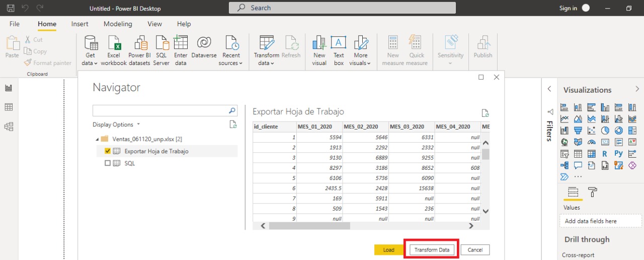Image resolution: width=644 pixels, height=260 pixels.
Task: Show more visualizations ellipsis
Action: [x=578, y=177]
